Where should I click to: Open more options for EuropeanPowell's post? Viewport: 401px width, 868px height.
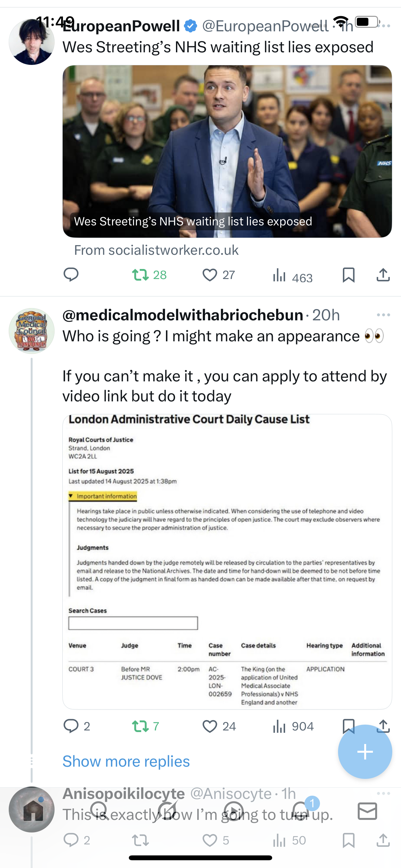(x=384, y=26)
